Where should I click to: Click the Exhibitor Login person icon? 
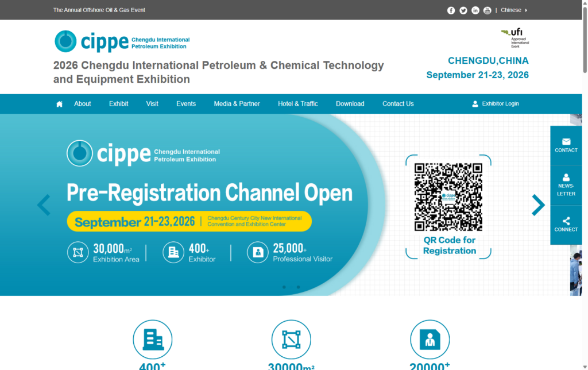(x=474, y=103)
